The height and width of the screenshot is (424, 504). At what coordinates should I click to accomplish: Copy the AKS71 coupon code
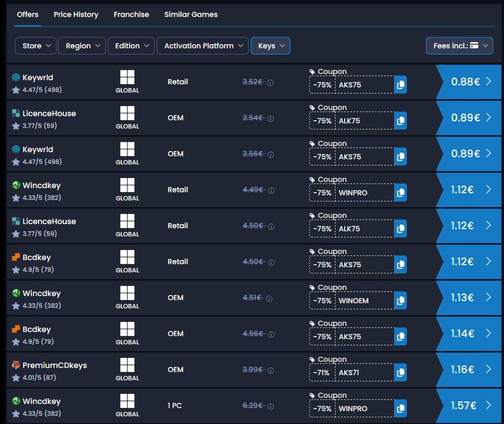pos(400,373)
